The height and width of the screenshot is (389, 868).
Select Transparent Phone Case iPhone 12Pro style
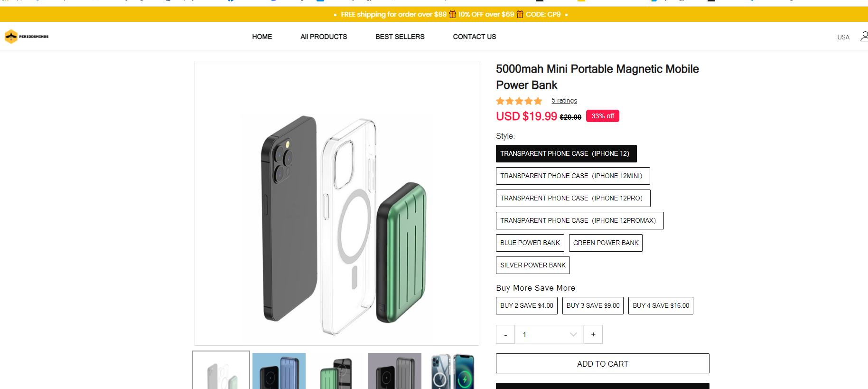(x=573, y=198)
